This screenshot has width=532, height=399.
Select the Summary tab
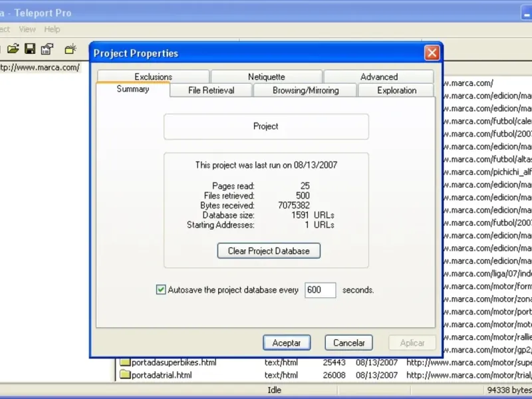point(133,89)
